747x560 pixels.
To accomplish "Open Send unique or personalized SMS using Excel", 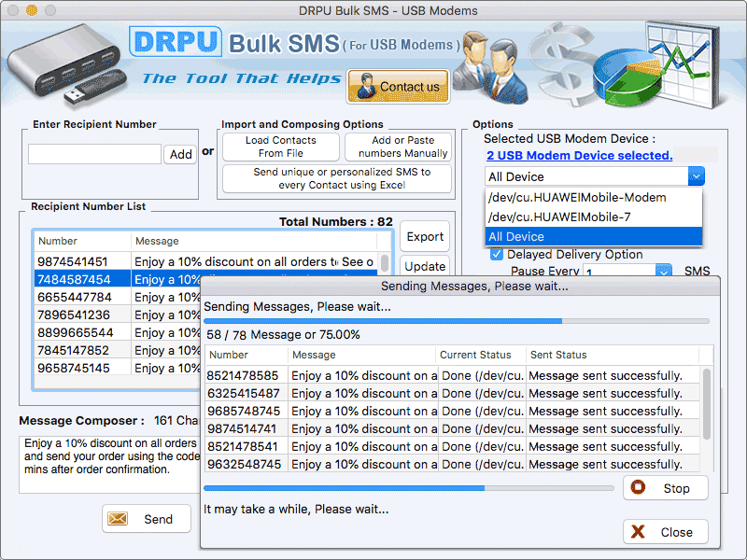I will click(x=337, y=178).
